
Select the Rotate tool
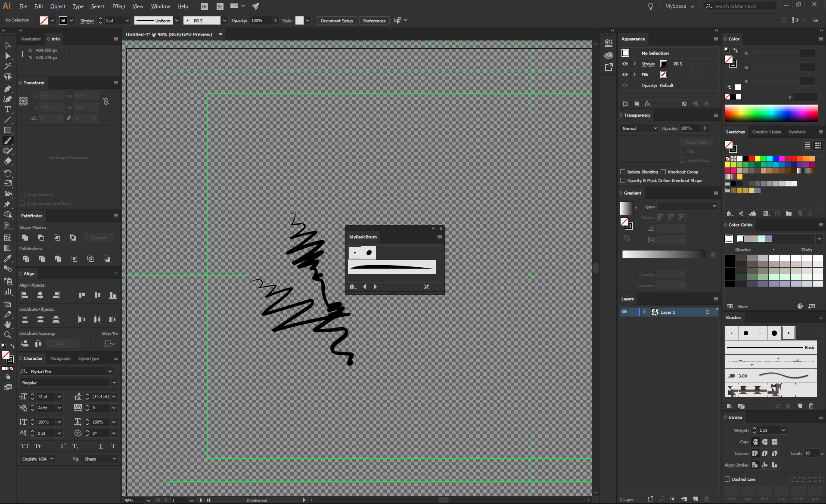click(7, 173)
